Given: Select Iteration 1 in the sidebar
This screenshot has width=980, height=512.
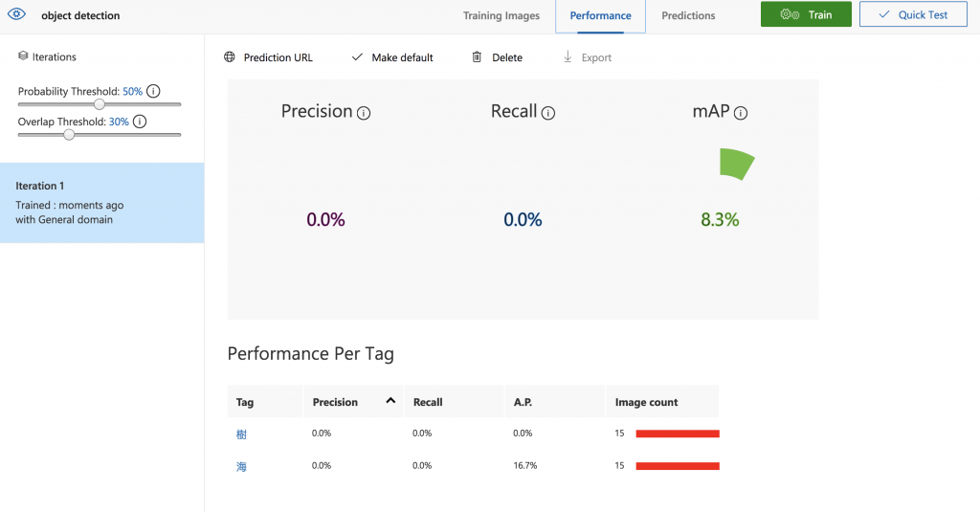Looking at the screenshot, I should [x=101, y=203].
